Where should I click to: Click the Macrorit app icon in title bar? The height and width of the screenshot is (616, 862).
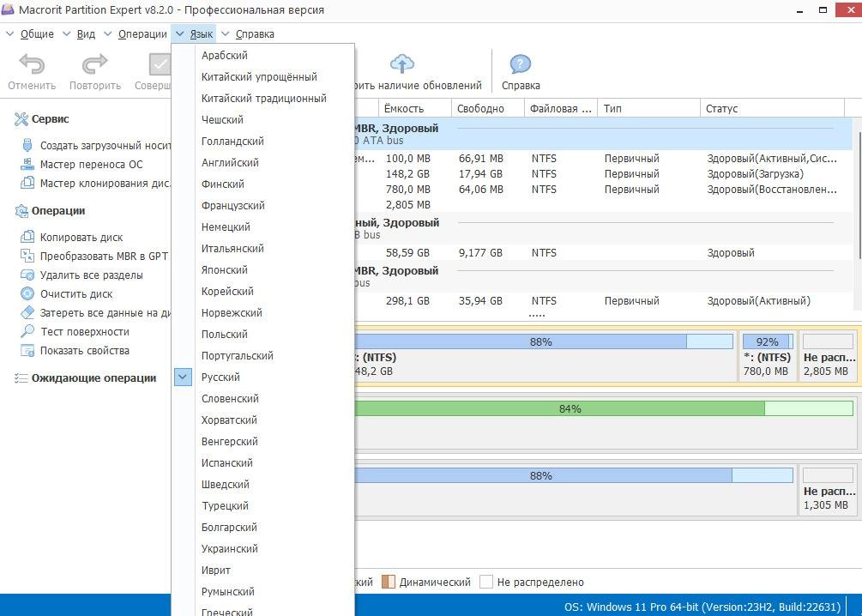point(8,9)
